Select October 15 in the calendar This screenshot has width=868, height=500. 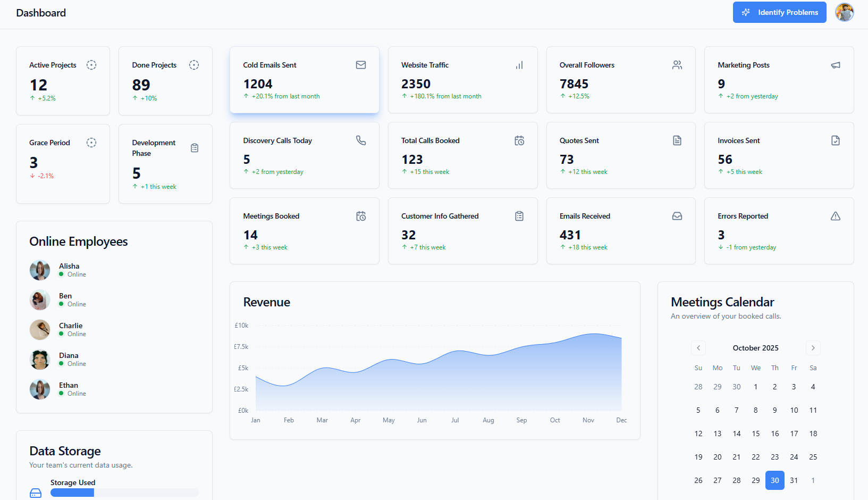pos(755,434)
